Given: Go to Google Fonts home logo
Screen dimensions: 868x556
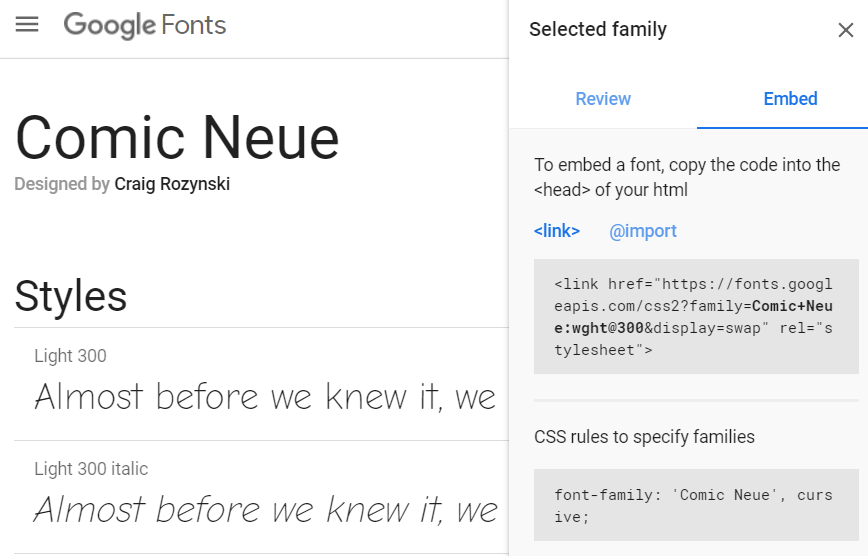Looking at the screenshot, I should point(145,25).
